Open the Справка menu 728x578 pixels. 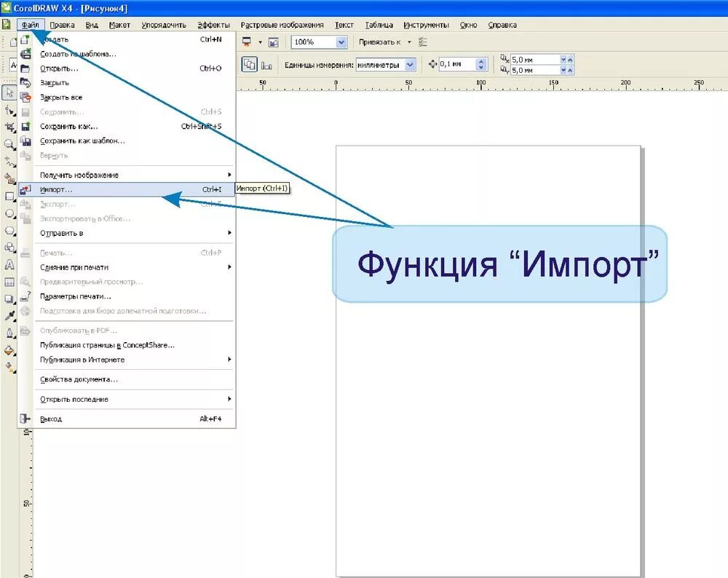[502, 25]
